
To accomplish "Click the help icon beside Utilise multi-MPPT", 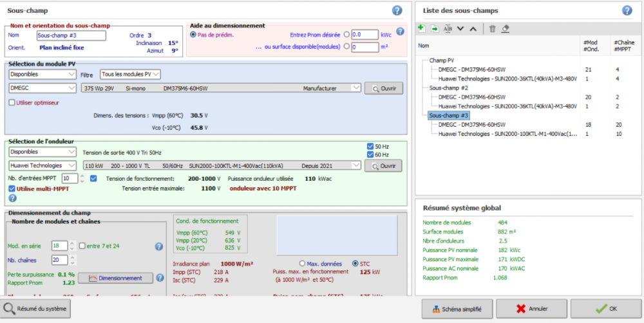I will click(12, 199).
